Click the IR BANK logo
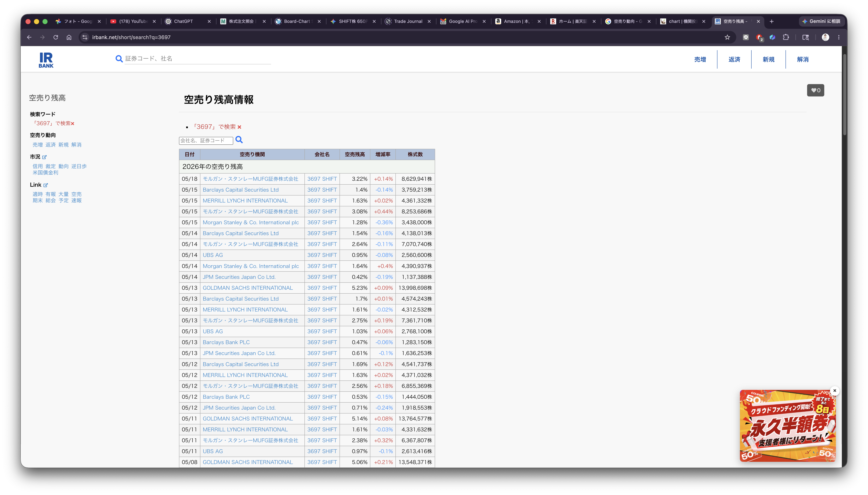Image resolution: width=868 pixels, height=495 pixels. [46, 60]
